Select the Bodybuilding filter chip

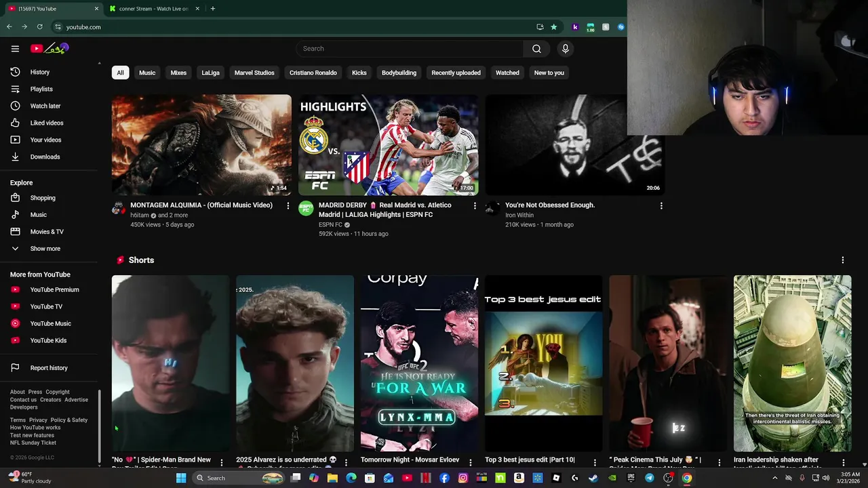pos(399,73)
